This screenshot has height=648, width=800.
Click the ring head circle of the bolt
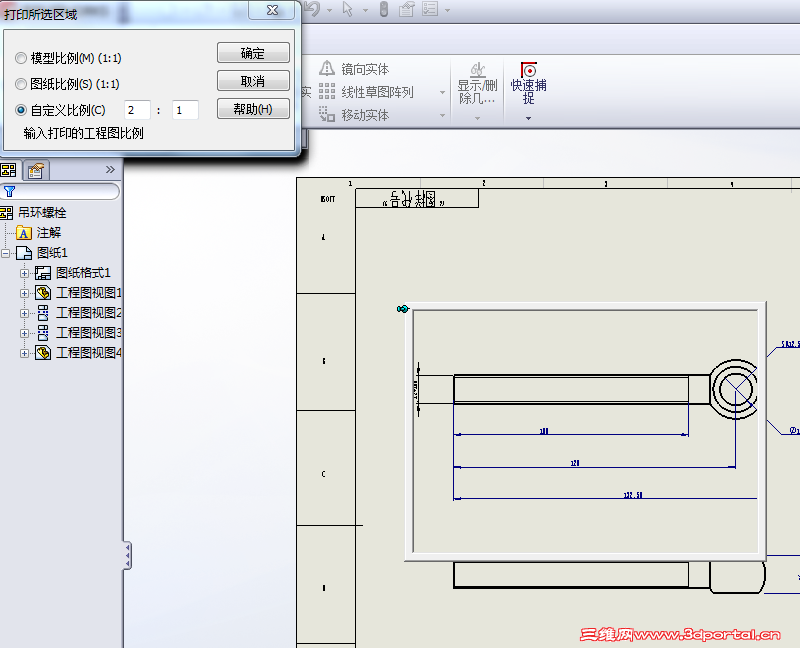[734, 389]
